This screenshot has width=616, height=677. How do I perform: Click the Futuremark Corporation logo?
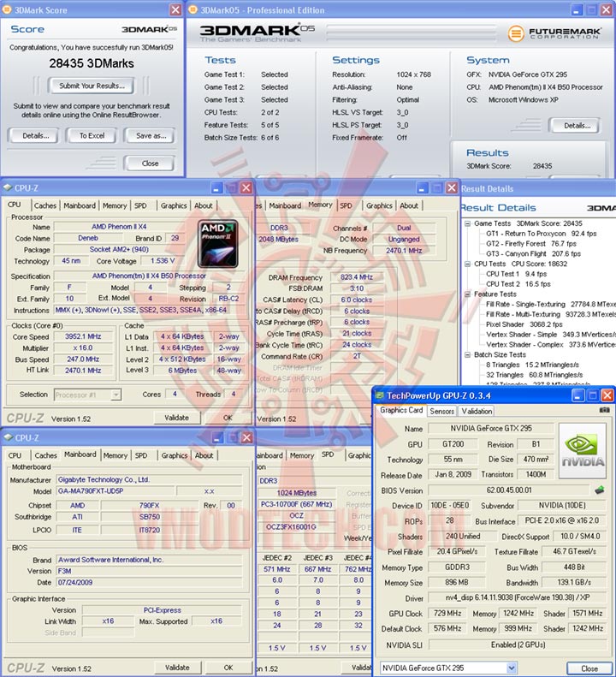tap(554, 33)
